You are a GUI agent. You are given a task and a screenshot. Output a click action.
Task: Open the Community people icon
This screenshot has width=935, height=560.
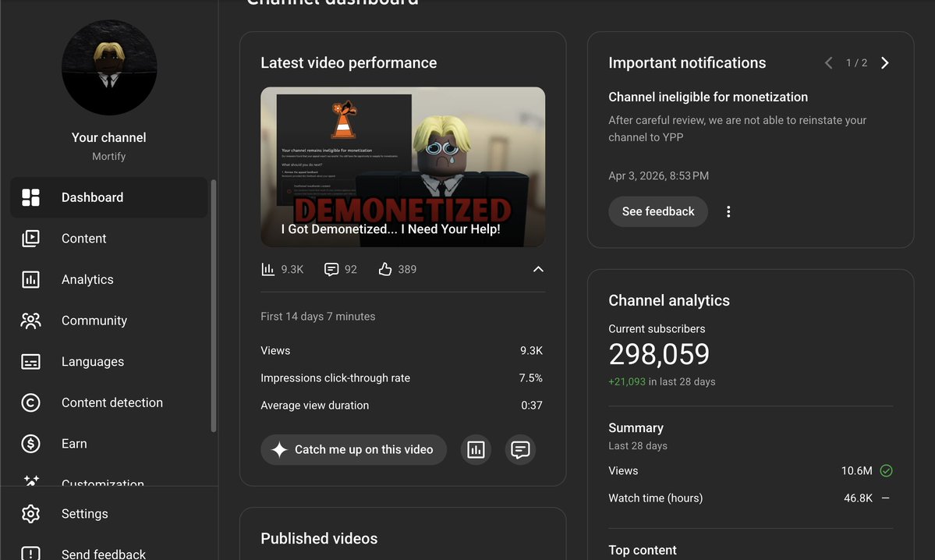30,321
